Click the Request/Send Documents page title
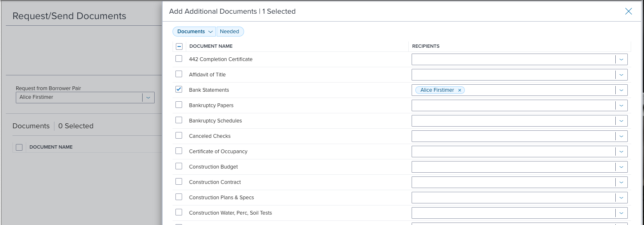This screenshot has width=644, height=225. [x=69, y=16]
